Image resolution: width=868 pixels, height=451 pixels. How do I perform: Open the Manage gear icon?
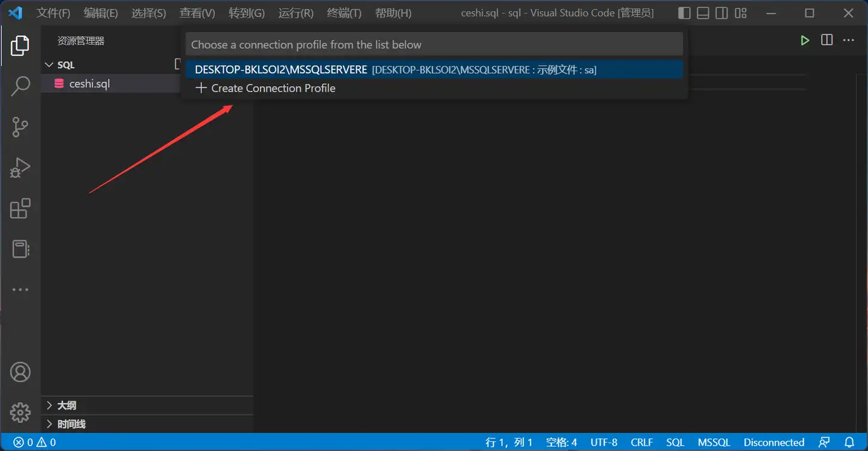pyautogui.click(x=20, y=413)
